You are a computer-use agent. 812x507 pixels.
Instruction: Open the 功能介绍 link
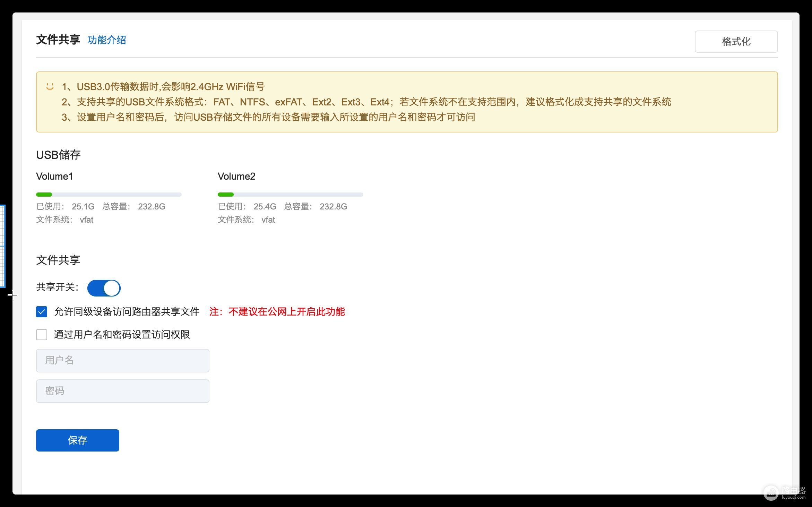tap(107, 40)
